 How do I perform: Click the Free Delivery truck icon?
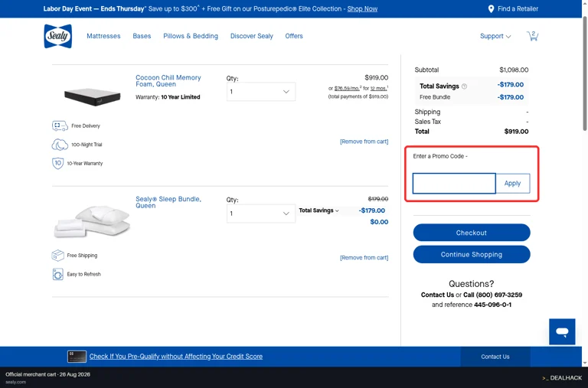click(60, 126)
